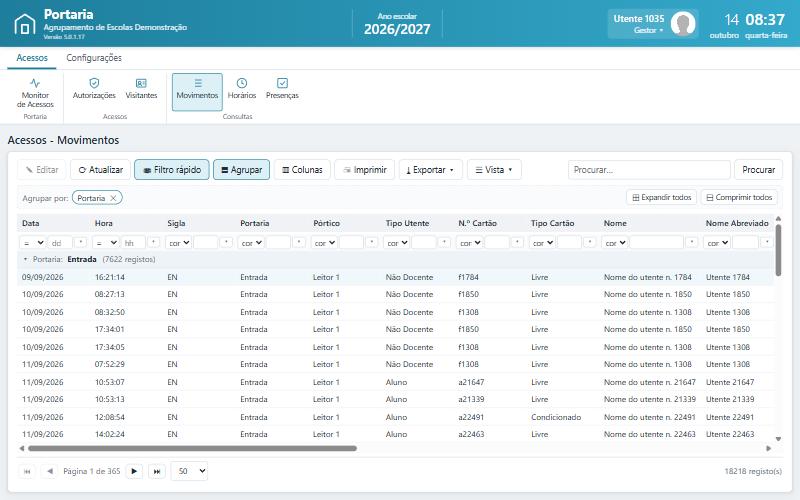Open Monitor de Acessos
800x500 pixels.
point(35,93)
